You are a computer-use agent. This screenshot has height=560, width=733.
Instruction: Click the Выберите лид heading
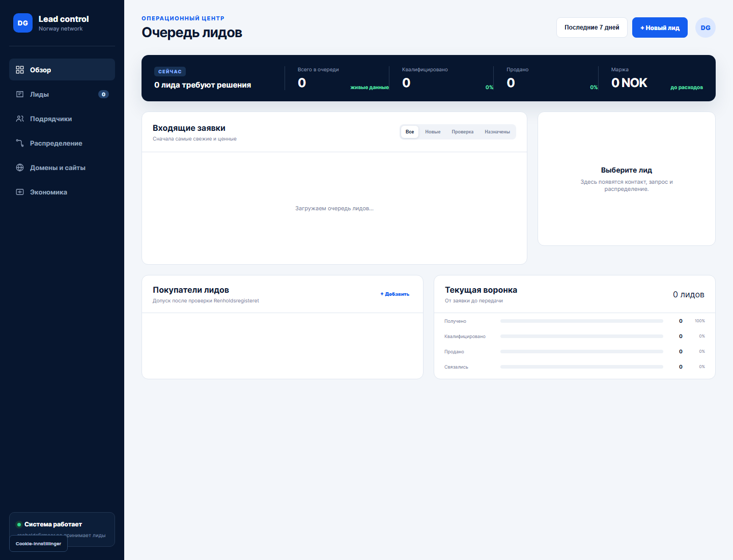627,170
